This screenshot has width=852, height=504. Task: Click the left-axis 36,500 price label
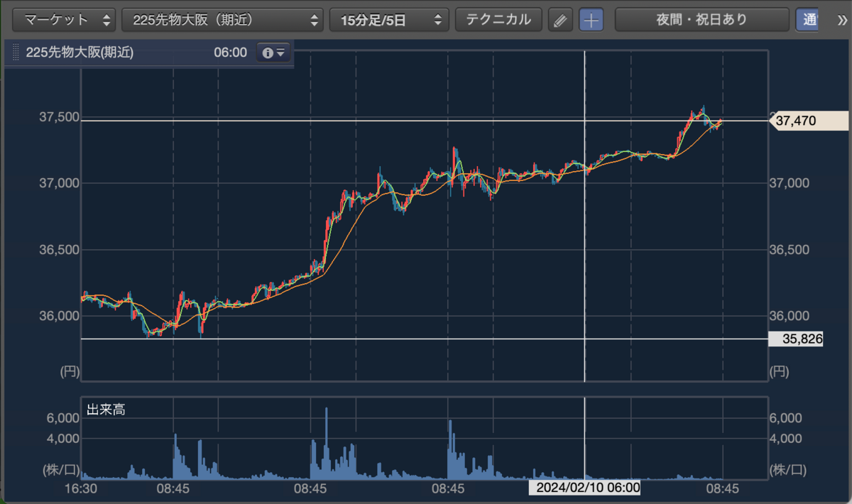(59, 250)
